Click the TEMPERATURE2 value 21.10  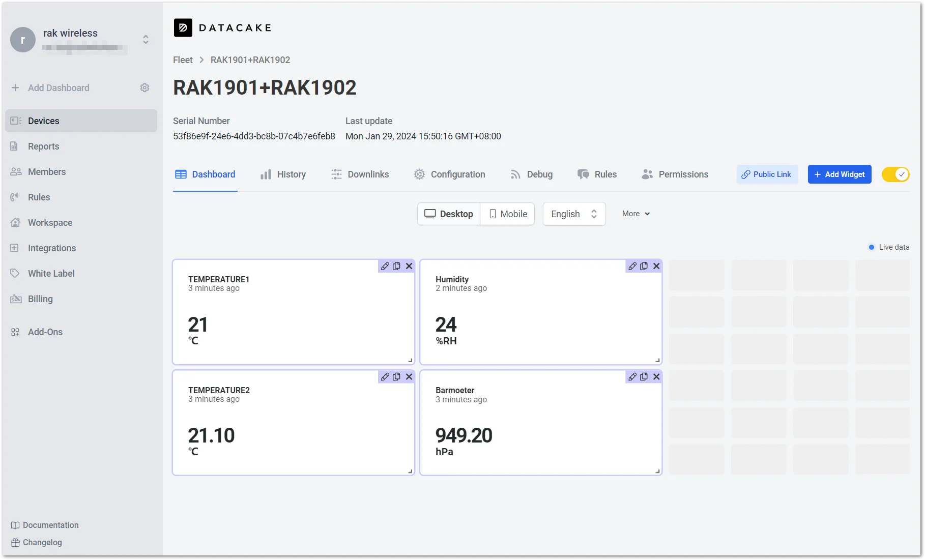pyautogui.click(x=211, y=435)
